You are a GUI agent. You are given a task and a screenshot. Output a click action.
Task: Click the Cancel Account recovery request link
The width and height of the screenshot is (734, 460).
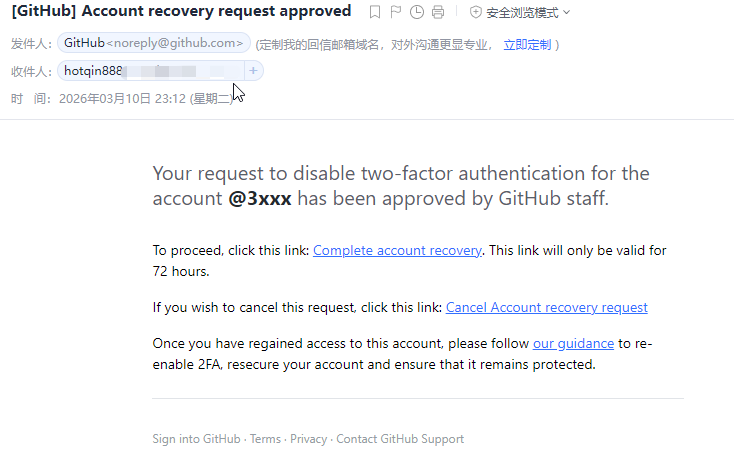(546, 307)
